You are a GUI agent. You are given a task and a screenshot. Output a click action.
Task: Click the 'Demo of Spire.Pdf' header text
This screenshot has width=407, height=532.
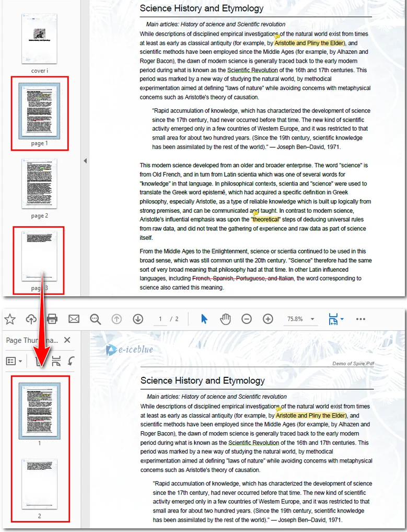[353, 363]
